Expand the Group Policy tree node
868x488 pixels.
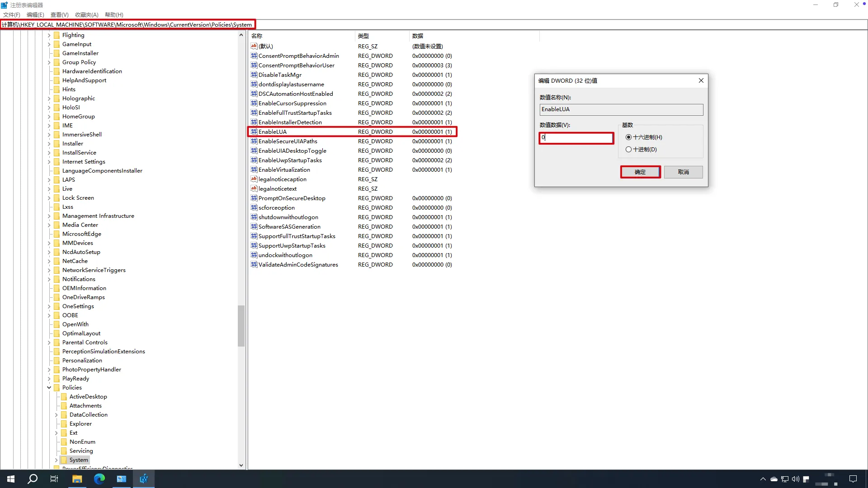pyautogui.click(x=49, y=62)
